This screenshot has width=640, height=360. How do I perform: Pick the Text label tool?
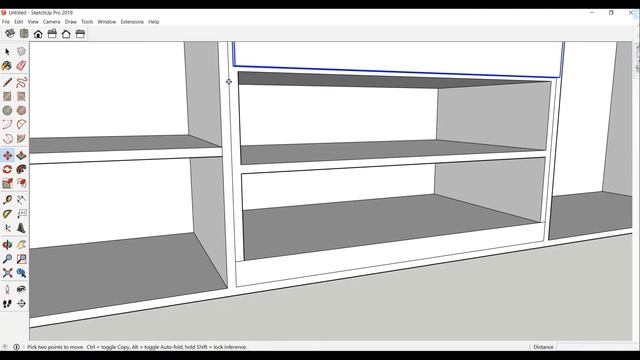click(21, 214)
